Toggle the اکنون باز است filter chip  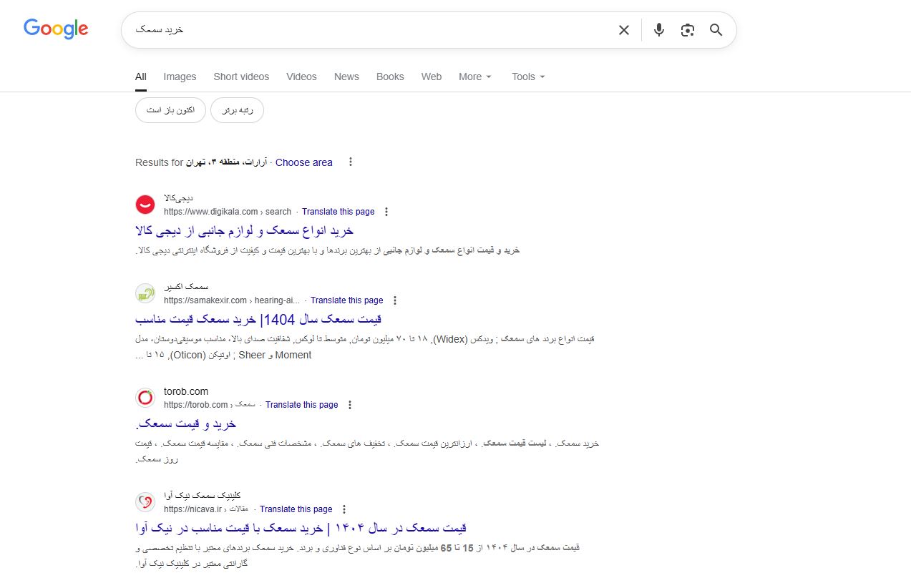tap(170, 110)
